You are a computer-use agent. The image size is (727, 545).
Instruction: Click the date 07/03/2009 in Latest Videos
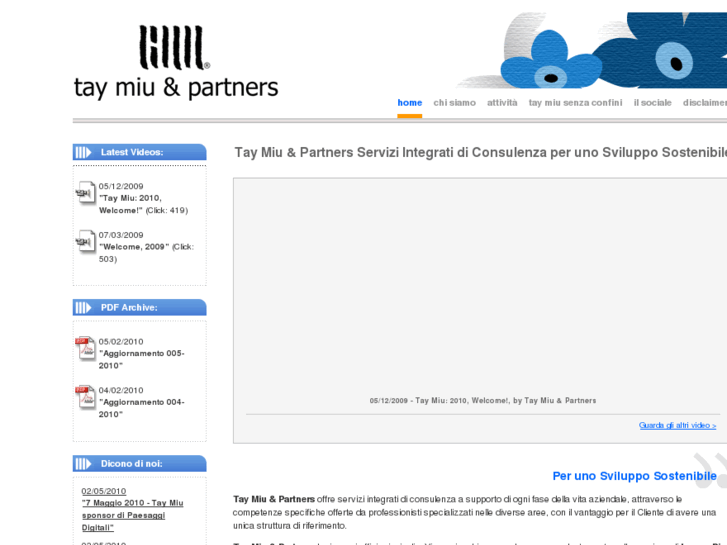point(121,235)
